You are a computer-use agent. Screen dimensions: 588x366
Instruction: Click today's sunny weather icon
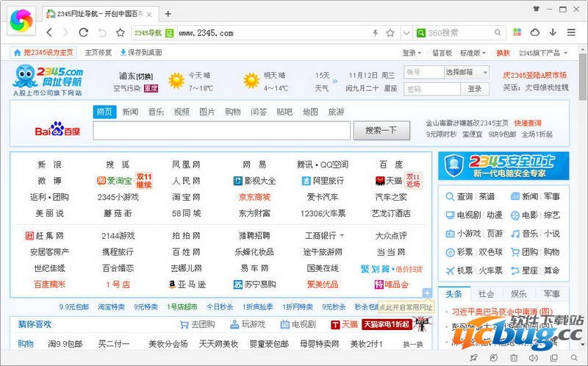[x=176, y=81]
